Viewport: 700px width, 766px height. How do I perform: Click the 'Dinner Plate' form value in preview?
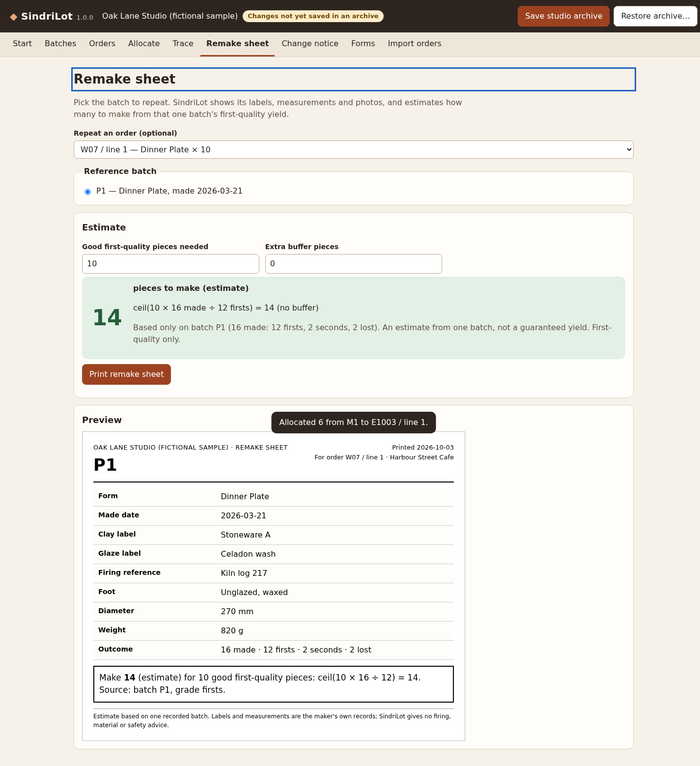pos(245,497)
